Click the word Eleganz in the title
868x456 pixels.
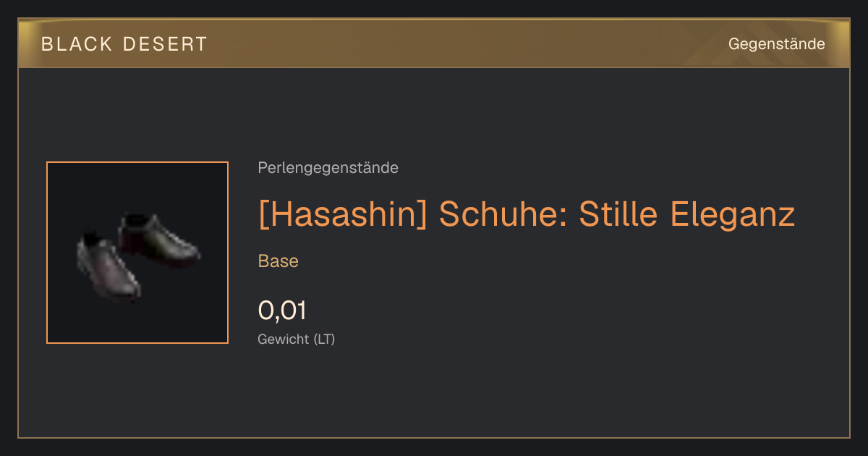pyautogui.click(x=733, y=215)
